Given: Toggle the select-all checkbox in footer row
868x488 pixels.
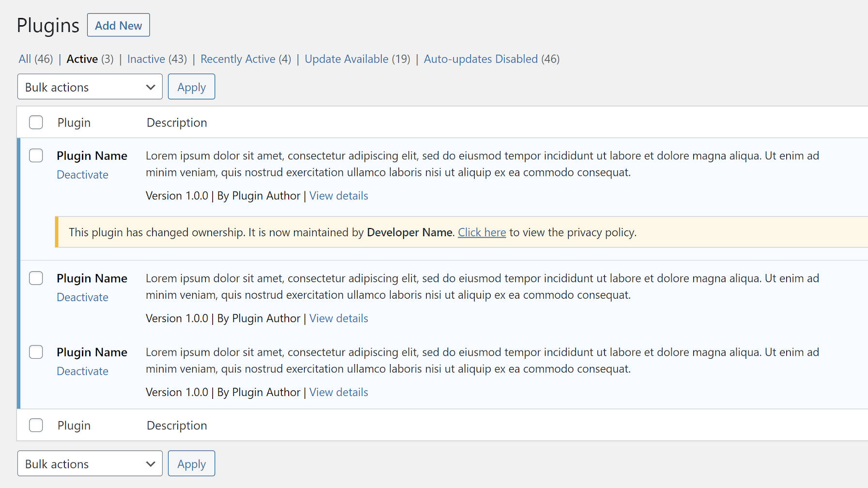Looking at the screenshot, I should click(36, 425).
